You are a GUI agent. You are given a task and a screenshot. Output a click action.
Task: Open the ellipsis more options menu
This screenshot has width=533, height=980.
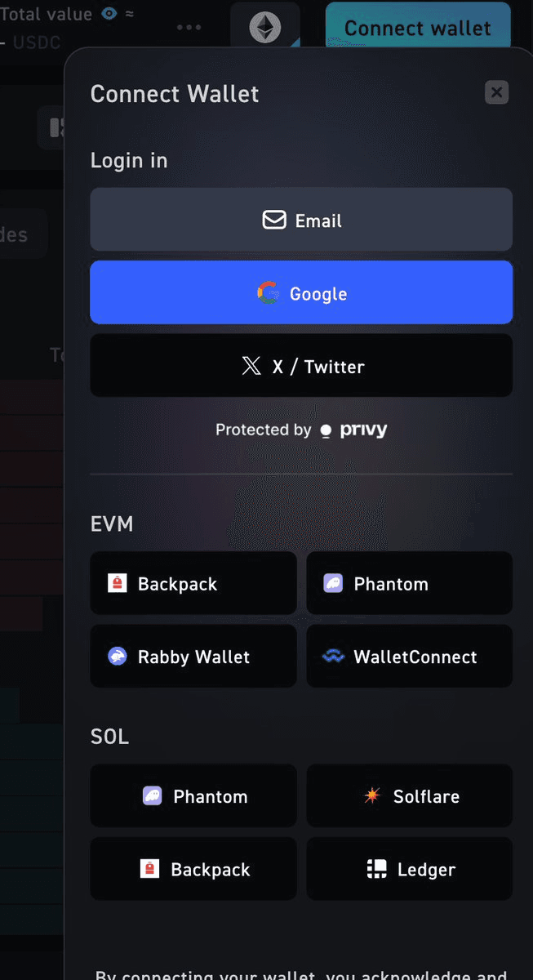(189, 26)
